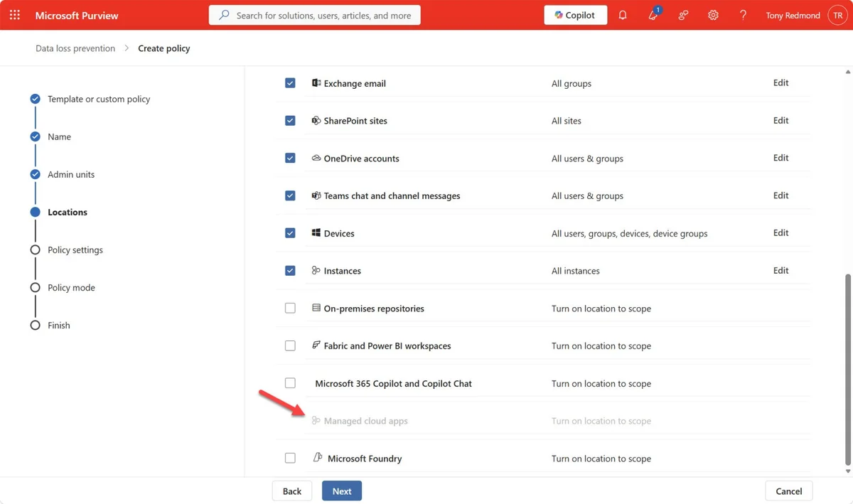Click the scrollbar up arrow
This screenshot has height=504, width=853.
[847, 72]
